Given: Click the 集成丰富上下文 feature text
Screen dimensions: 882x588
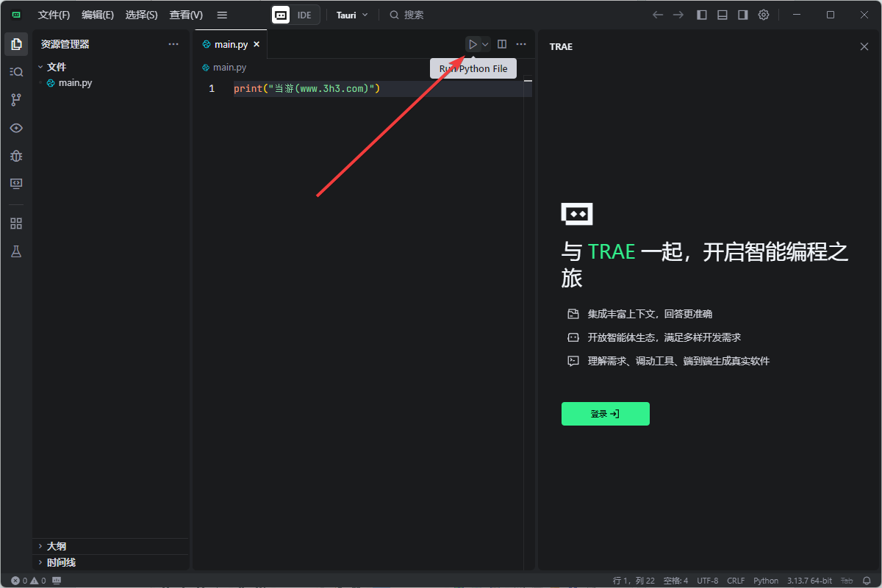Looking at the screenshot, I should [650, 314].
